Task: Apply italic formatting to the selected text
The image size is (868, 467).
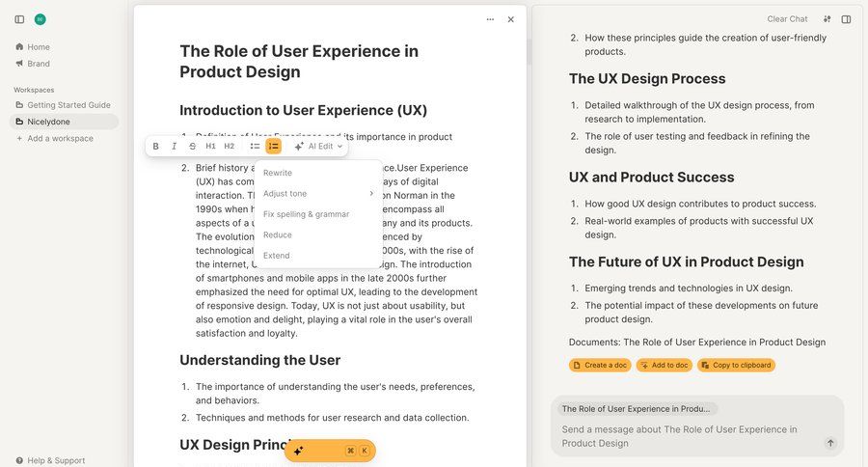Action: [x=174, y=147]
